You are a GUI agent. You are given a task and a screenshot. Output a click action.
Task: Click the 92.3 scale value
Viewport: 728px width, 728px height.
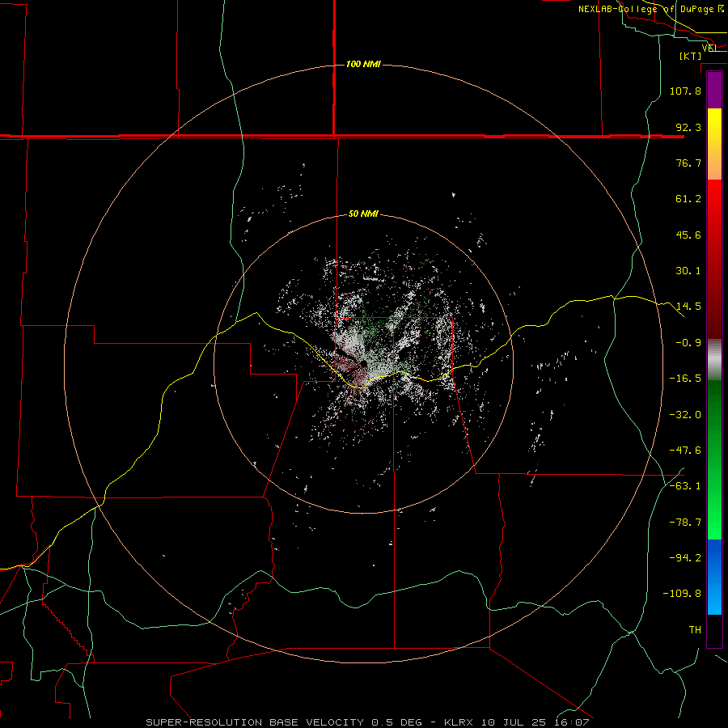[688, 127]
